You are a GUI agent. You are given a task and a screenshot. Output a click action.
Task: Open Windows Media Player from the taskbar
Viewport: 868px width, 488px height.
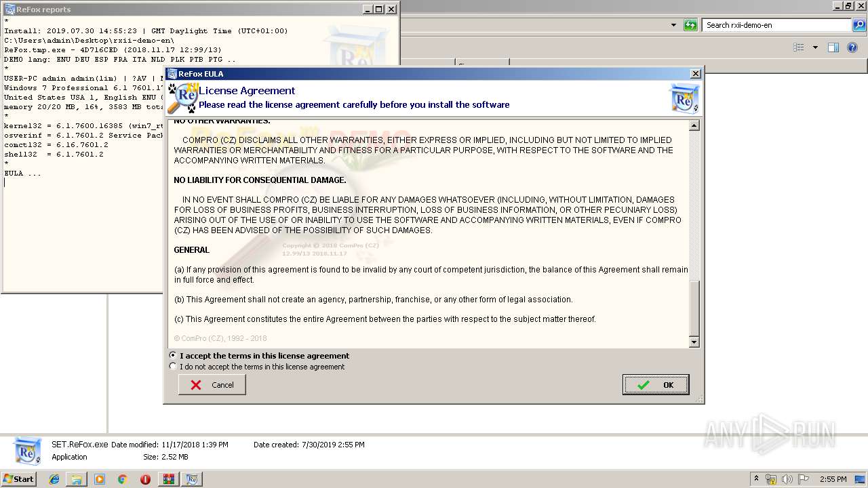click(x=100, y=479)
